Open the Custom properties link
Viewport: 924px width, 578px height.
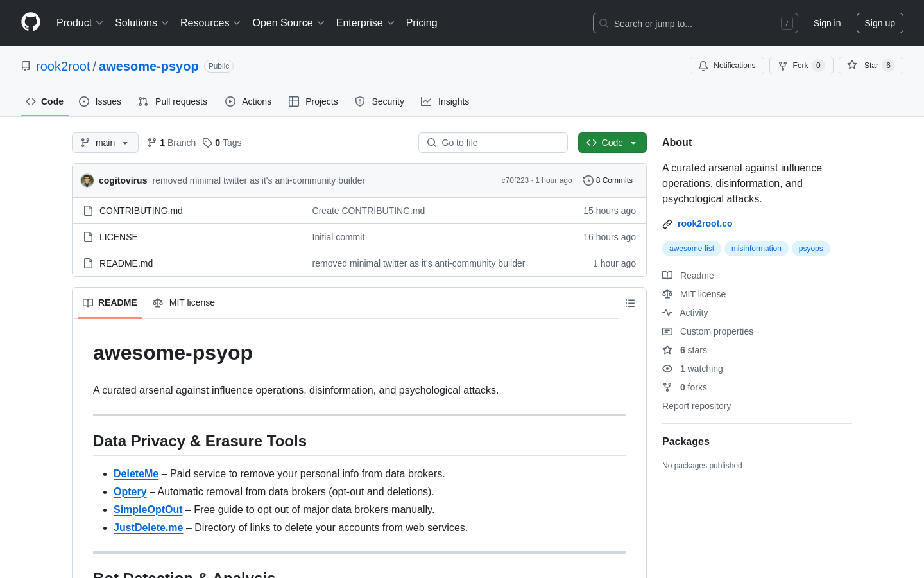[708, 331]
